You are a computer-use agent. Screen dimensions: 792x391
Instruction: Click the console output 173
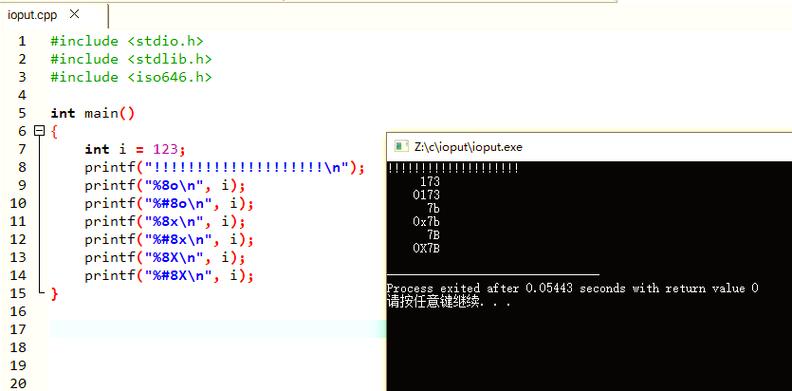pyautogui.click(x=430, y=182)
